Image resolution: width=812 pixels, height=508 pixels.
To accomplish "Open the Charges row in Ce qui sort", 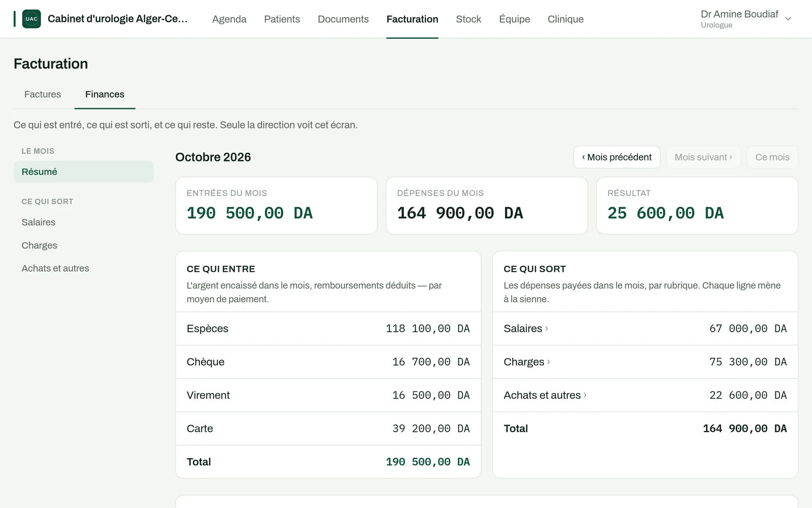I will [645, 362].
